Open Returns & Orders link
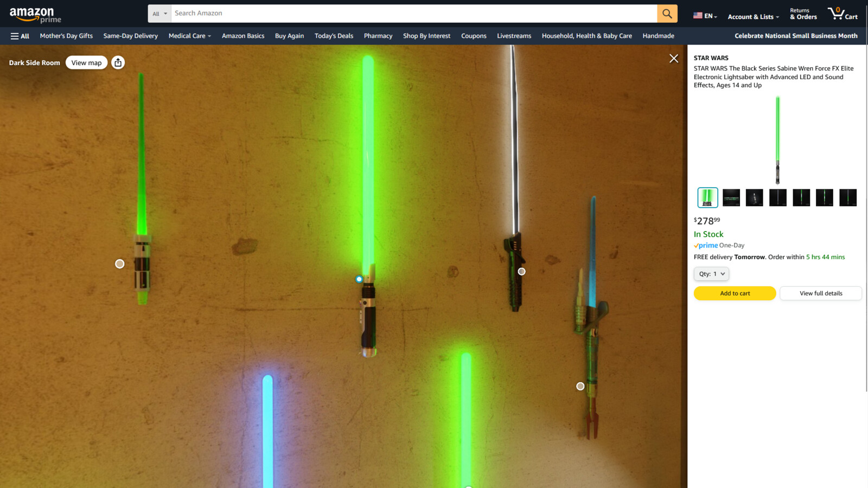Image resolution: width=868 pixels, height=488 pixels. (803, 14)
